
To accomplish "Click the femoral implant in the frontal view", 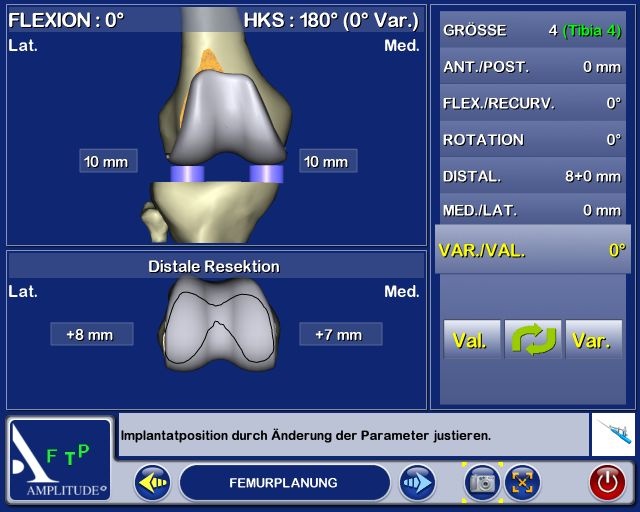I will click(x=227, y=118).
